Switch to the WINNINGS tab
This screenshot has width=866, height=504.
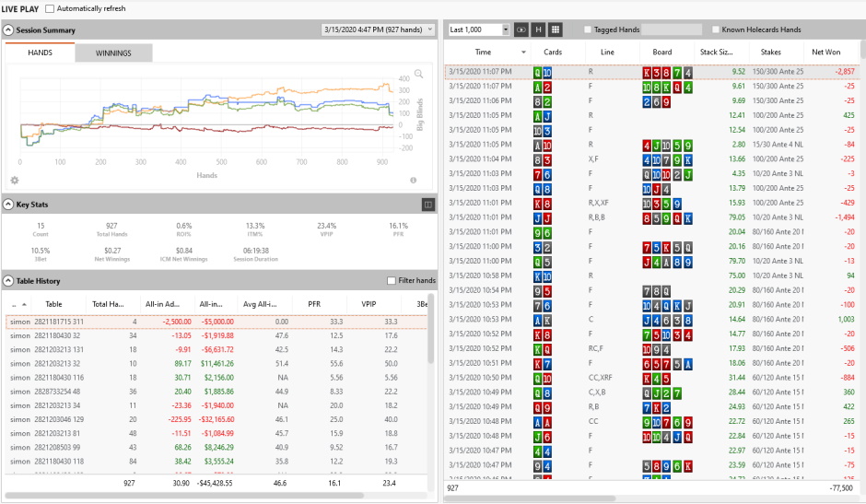(113, 53)
